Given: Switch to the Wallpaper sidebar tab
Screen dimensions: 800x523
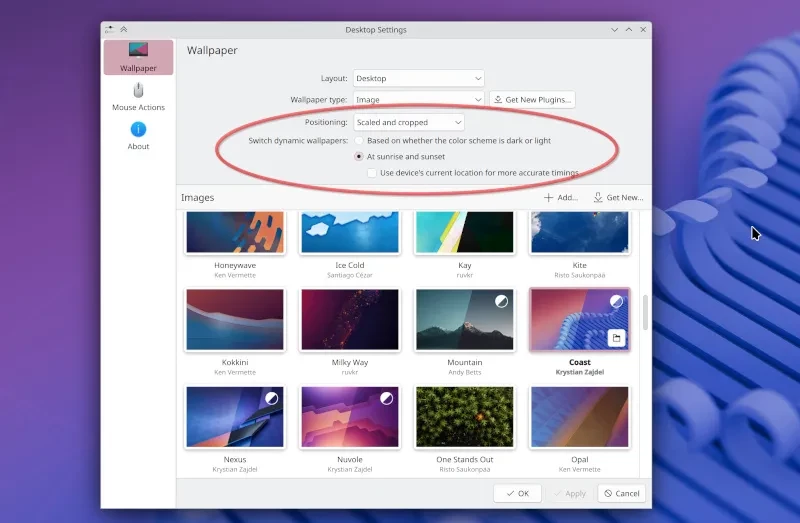Looking at the screenshot, I should click(138, 57).
